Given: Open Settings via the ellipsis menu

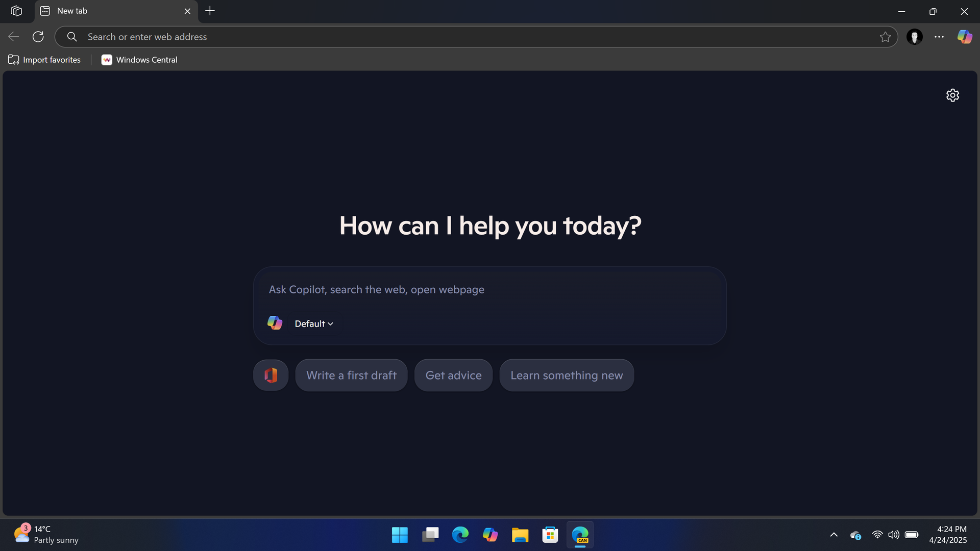Looking at the screenshot, I should (x=939, y=36).
